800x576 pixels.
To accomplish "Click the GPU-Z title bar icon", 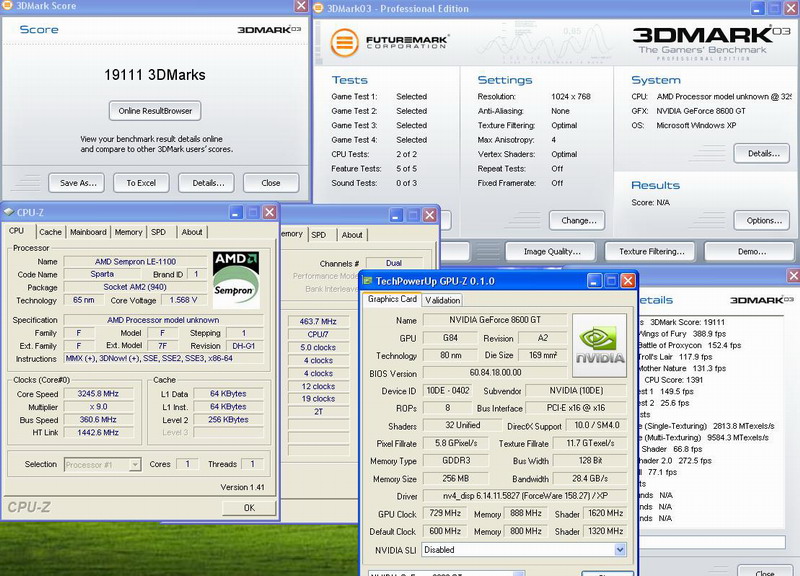I will 367,281.
